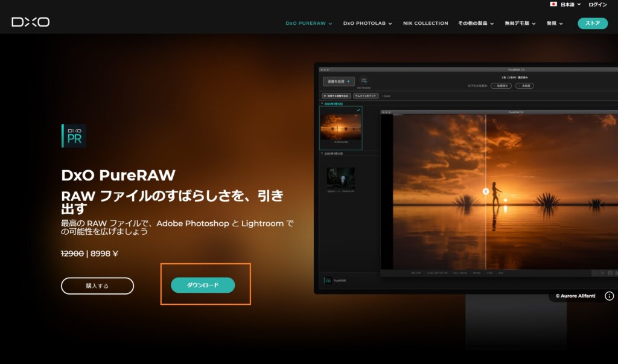The height and width of the screenshot is (364, 618).
Task: Click the ログイン link
Action: point(597,4)
